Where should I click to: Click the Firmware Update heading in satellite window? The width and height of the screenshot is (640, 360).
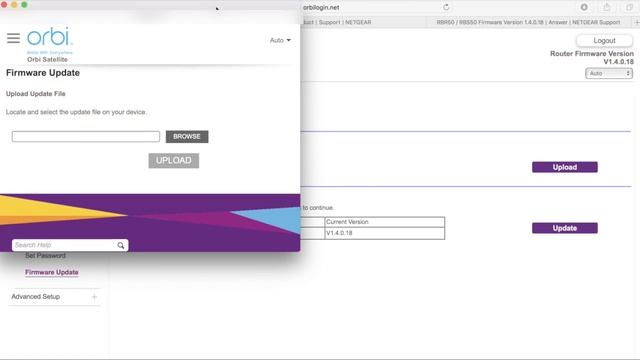[43, 73]
